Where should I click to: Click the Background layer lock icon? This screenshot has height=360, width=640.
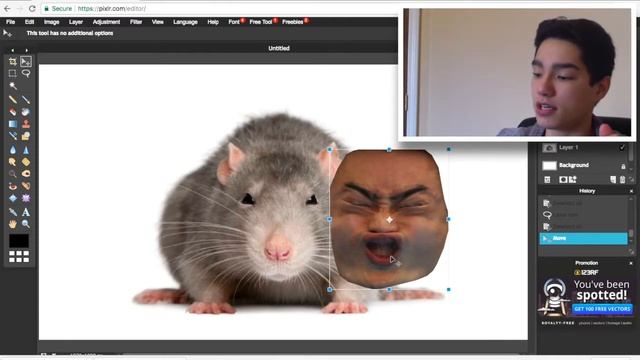(x=623, y=166)
